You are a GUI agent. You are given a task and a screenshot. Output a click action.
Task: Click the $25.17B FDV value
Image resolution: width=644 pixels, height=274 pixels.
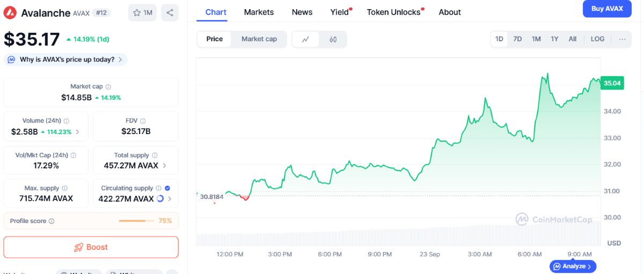[x=136, y=131]
